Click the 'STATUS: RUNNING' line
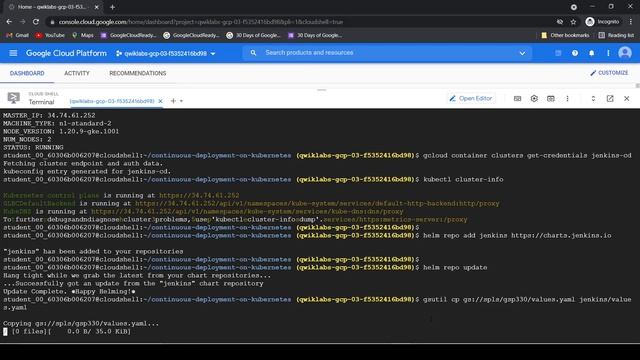640x360 pixels. click(33, 147)
